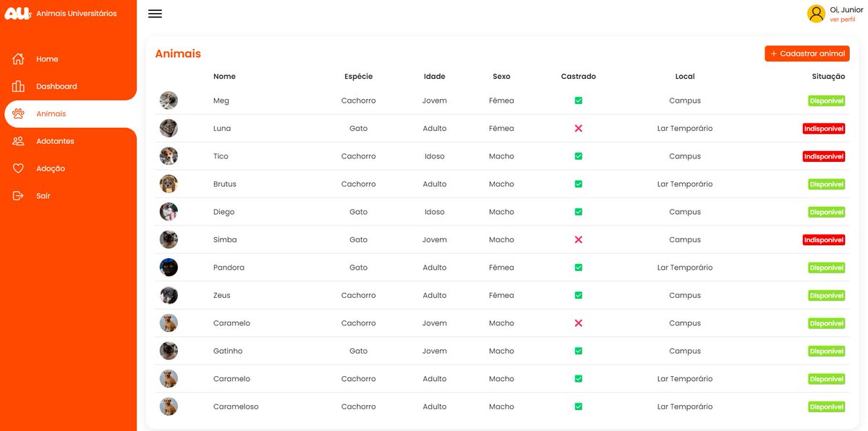Toggle the castrado checkmark for Zeus
This screenshot has height=431, width=868.
[x=578, y=295]
